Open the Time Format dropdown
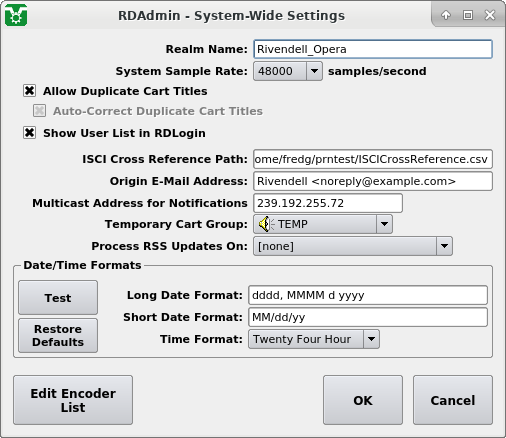 [314, 339]
